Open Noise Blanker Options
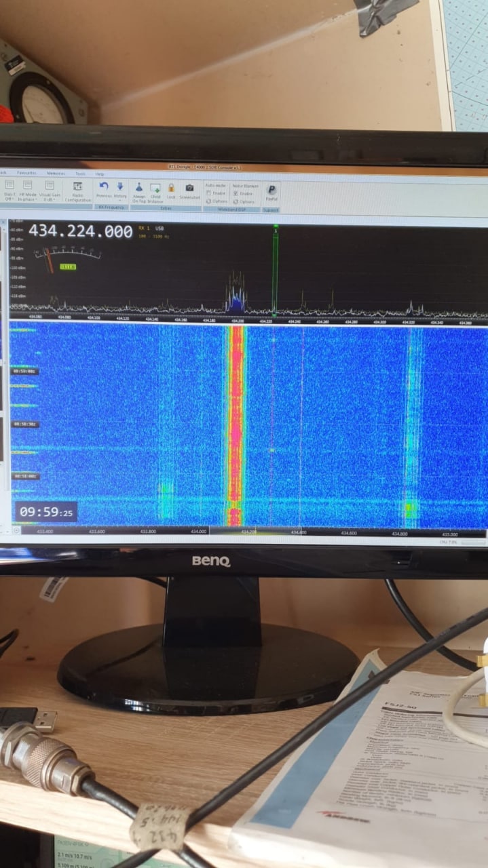Viewport: 488px width, 868px height. click(x=244, y=201)
